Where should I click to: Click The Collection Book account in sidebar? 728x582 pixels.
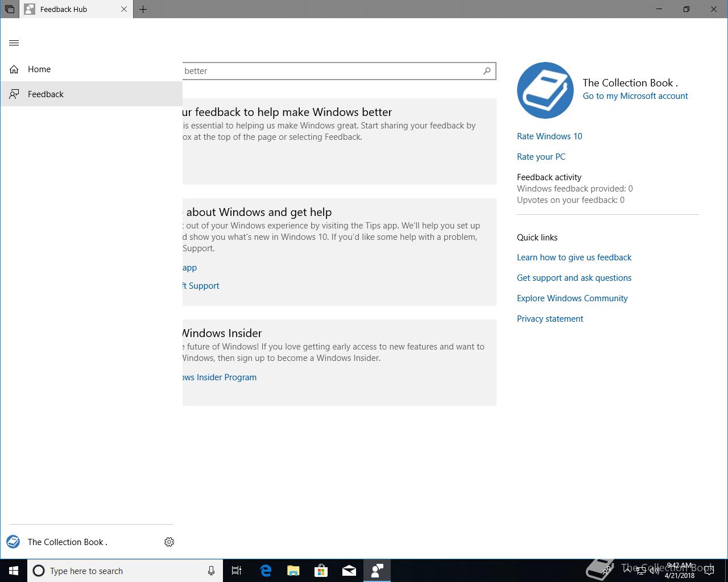click(x=67, y=542)
